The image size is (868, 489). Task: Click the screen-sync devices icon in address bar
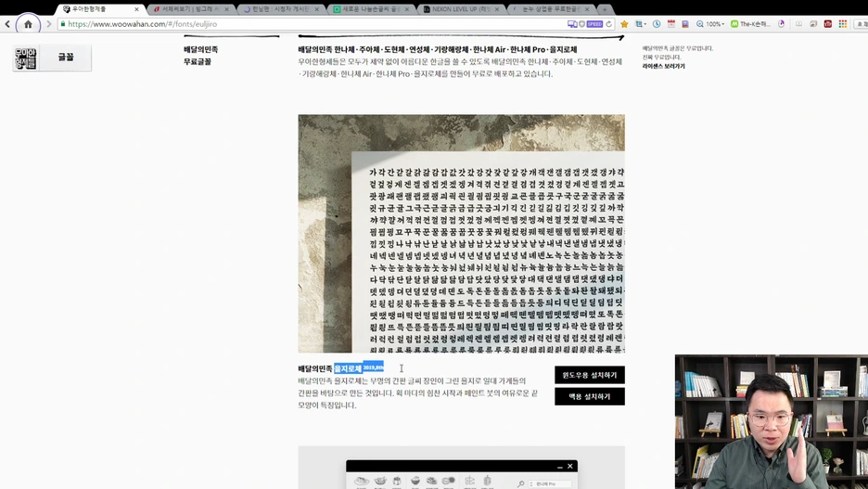(572, 24)
